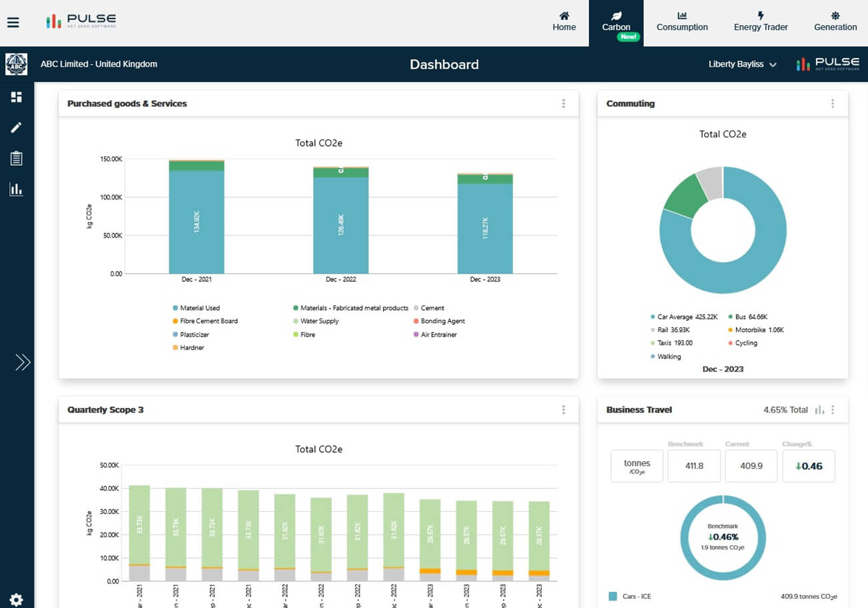Screen dimensions: 868x608
Task: Open the Business Travel card options menu
Action: coord(833,409)
